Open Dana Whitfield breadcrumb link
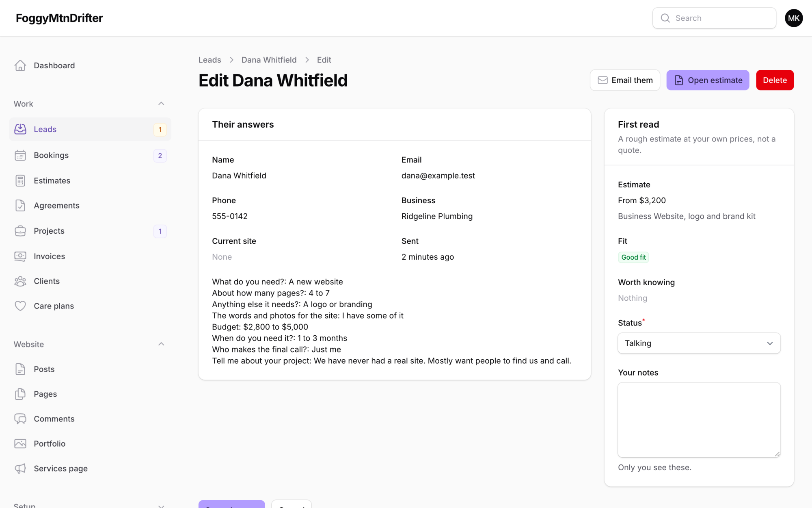 tap(269, 60)
